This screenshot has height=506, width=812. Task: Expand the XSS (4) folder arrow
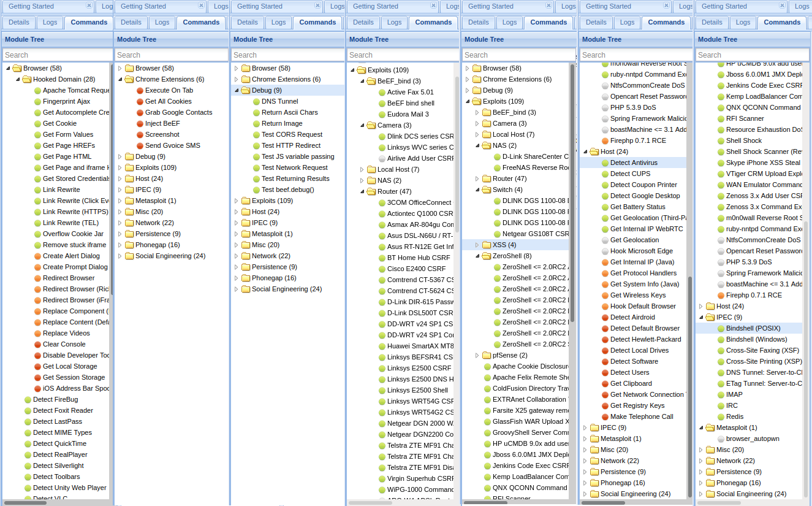(477, 245)
